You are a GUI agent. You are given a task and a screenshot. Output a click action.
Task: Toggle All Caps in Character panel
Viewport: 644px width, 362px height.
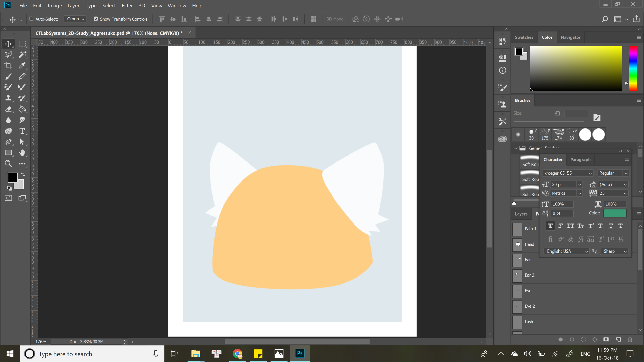click(x=570, y=226)
